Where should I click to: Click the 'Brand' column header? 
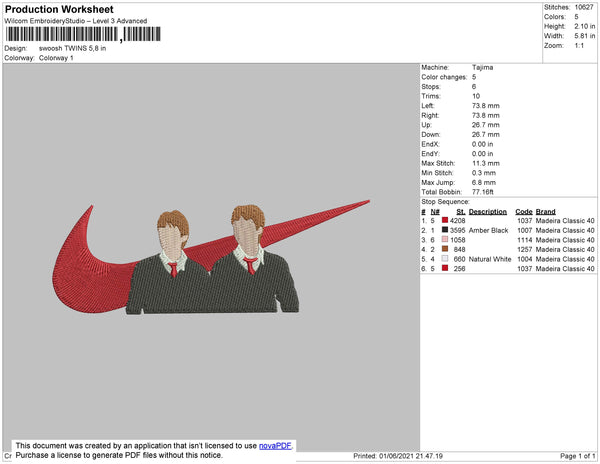(x=545, y=212)
